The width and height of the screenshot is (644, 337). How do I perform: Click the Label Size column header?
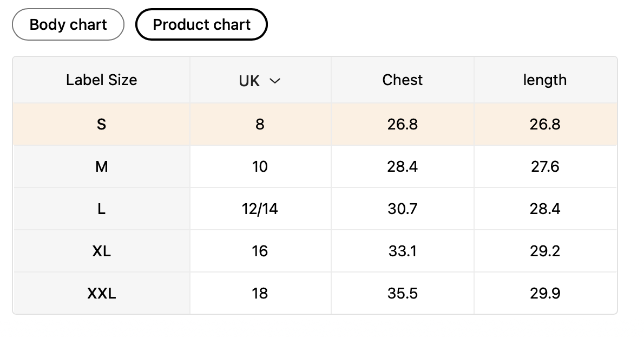(101, 80)
